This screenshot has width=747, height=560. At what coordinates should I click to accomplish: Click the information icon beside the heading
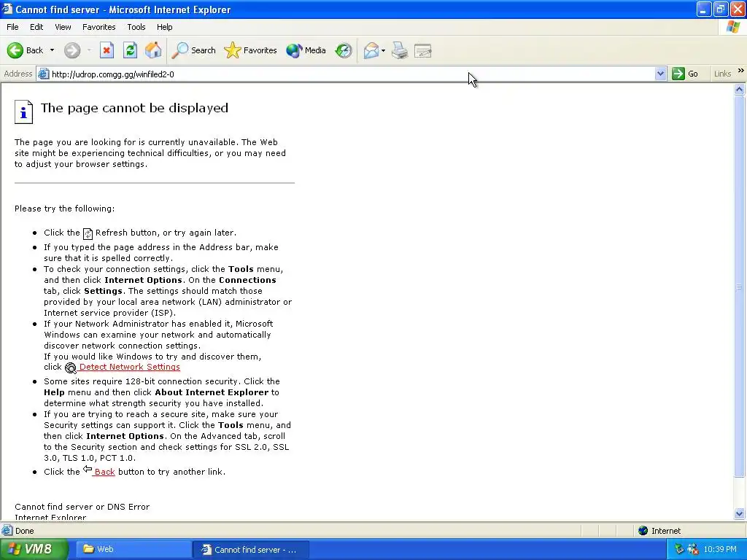23,112
